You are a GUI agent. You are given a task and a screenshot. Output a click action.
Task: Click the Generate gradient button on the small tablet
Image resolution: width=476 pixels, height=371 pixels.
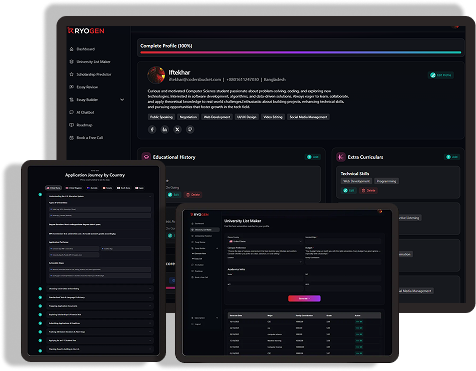[304, 298]
